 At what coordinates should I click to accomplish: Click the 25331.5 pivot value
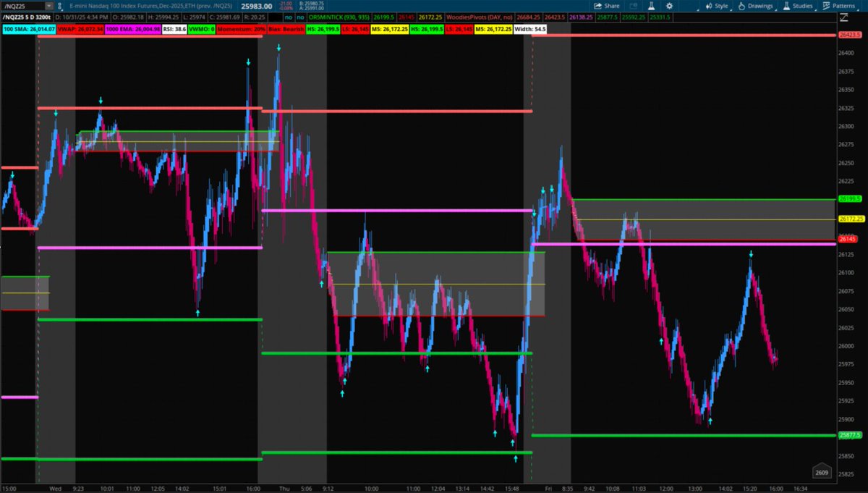(x=659, y=17)
